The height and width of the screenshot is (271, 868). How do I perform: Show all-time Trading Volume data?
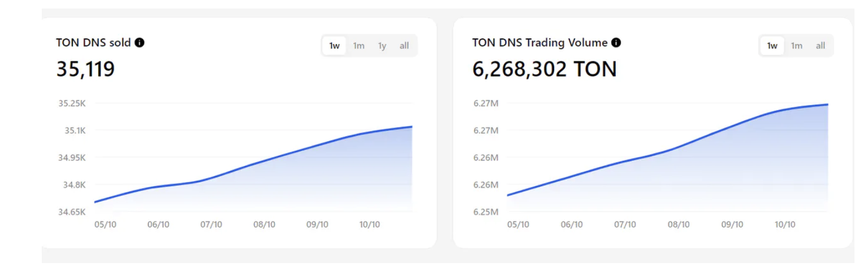click(820, 46)
